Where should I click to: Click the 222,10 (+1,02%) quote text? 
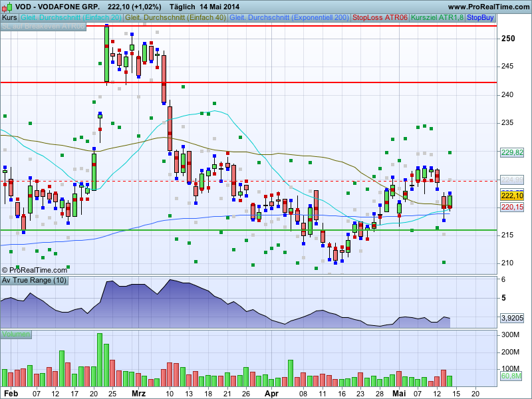(x=134, y=7)
